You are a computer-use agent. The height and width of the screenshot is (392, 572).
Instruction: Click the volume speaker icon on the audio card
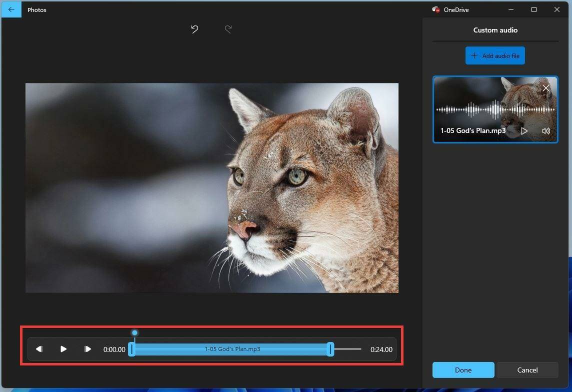(546, 130)
